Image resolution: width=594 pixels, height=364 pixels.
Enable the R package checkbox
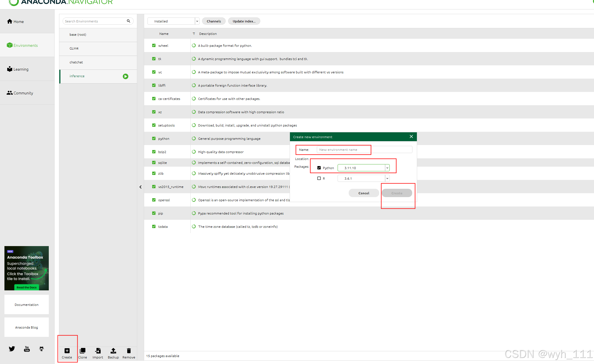pyautogui.click(x=319, y=178)
